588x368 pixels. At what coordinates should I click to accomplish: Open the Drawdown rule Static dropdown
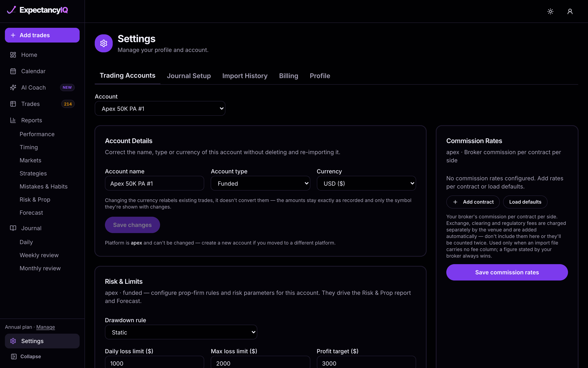[x=181, y=332]
